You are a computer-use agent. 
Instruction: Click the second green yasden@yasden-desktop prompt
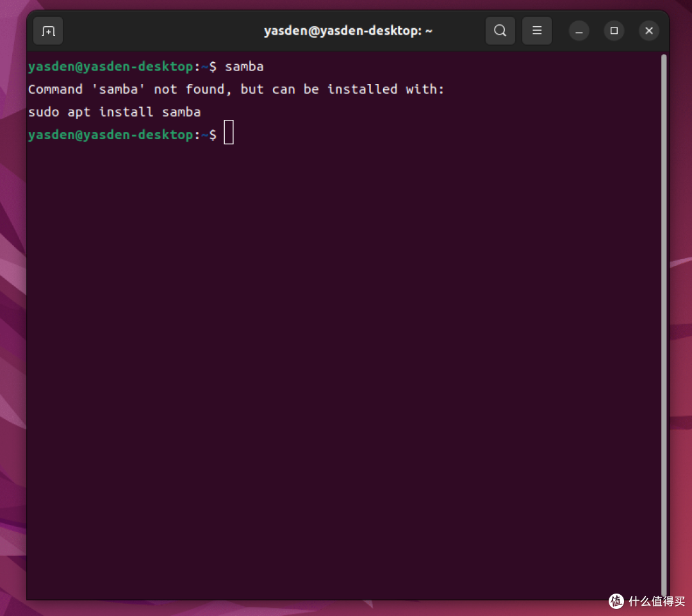point(110,135)
